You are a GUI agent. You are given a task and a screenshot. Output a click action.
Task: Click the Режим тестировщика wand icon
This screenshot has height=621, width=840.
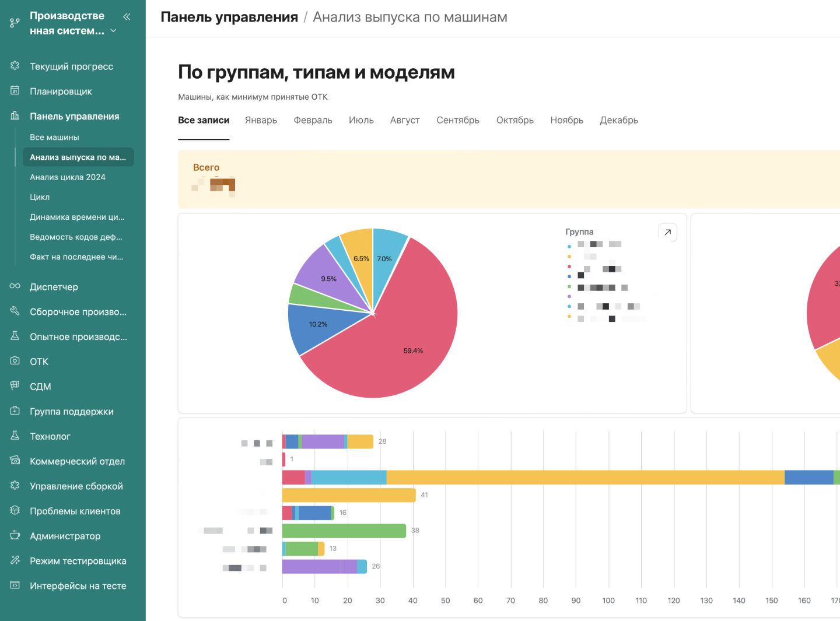(15, 560)
